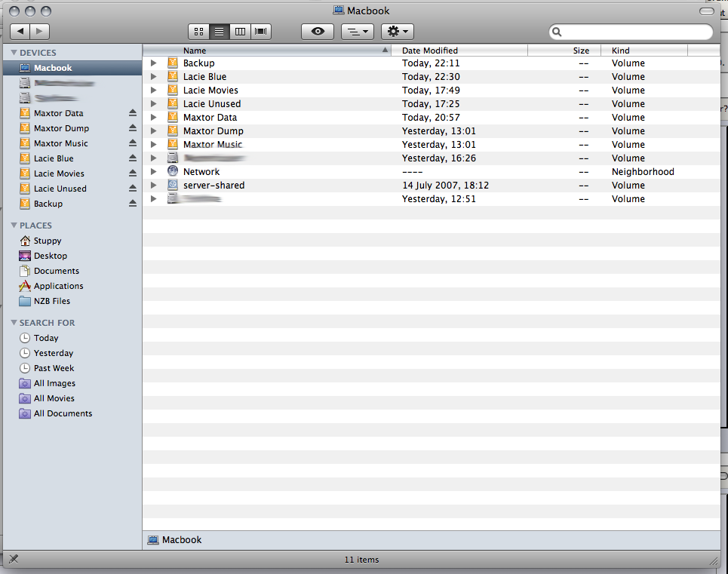Click the window resize grip corner
Image resolution: width=728 pixels, height=574 pixels.
coord(714,561)
